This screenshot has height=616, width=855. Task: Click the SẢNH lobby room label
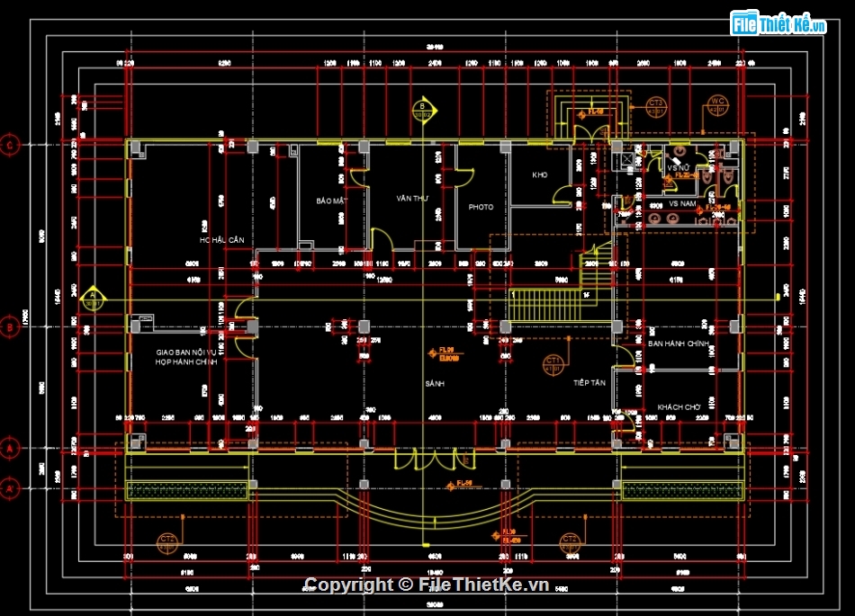[435, 384]
